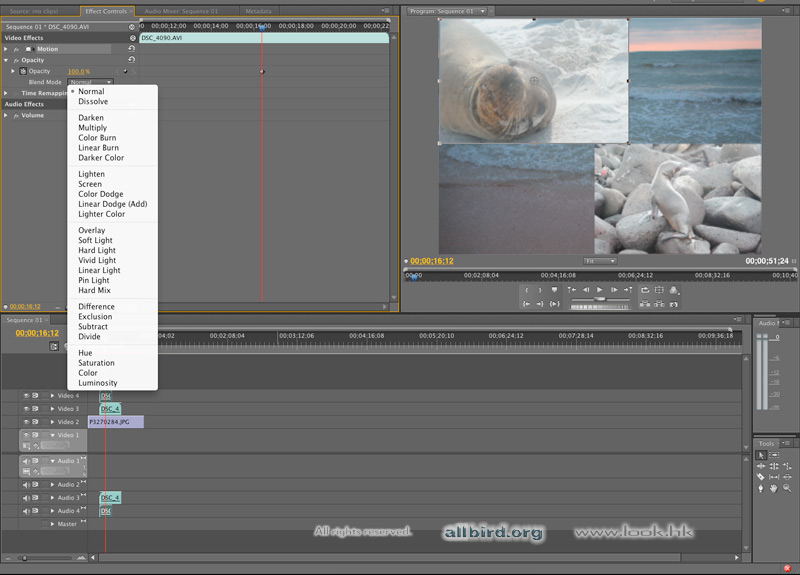Open the Fit zoom level dropdown
800x575 pixels.
click(600, 261)
